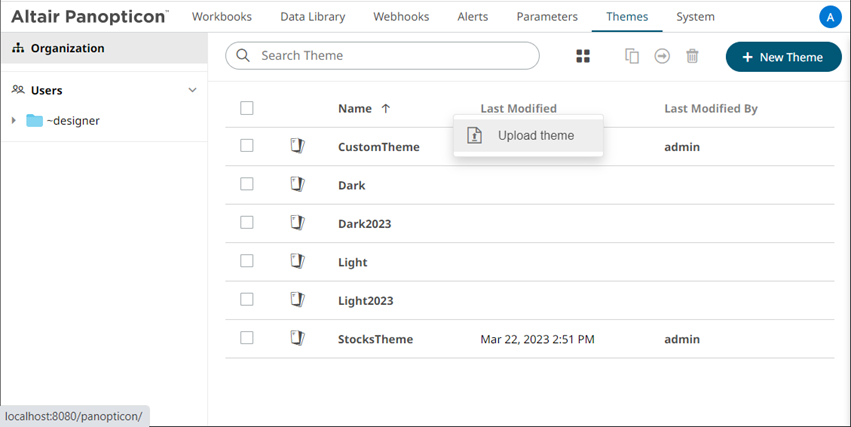Click the copy theme icon
This screenshot has width=851, height=427.
click(632, 57)
